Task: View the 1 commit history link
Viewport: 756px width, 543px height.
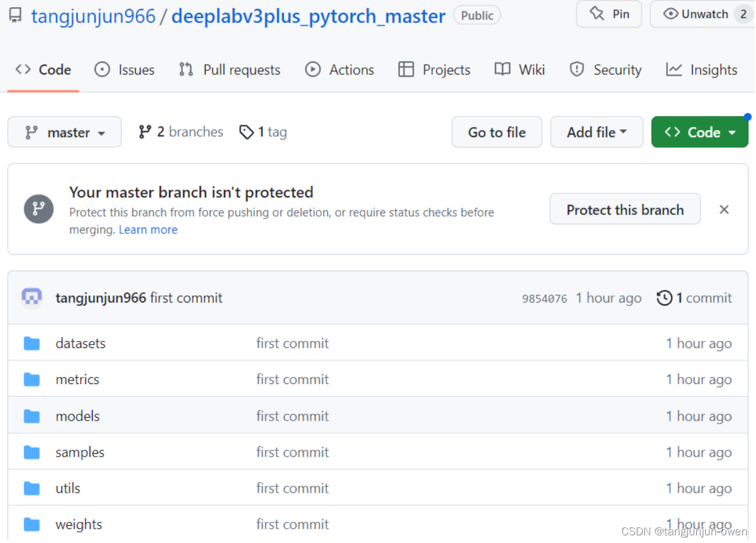Action: [x=695, y=298]
